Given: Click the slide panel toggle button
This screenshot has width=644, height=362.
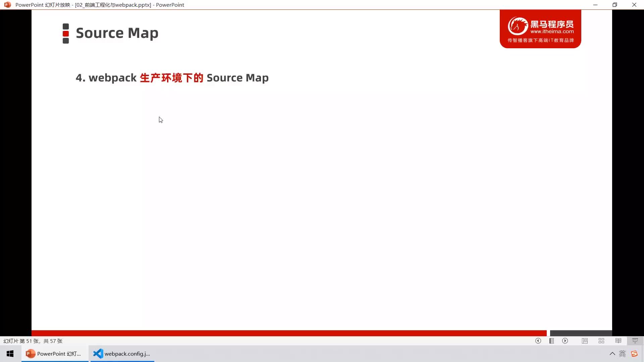Looking at the screenshot, I should coord(552,341).
